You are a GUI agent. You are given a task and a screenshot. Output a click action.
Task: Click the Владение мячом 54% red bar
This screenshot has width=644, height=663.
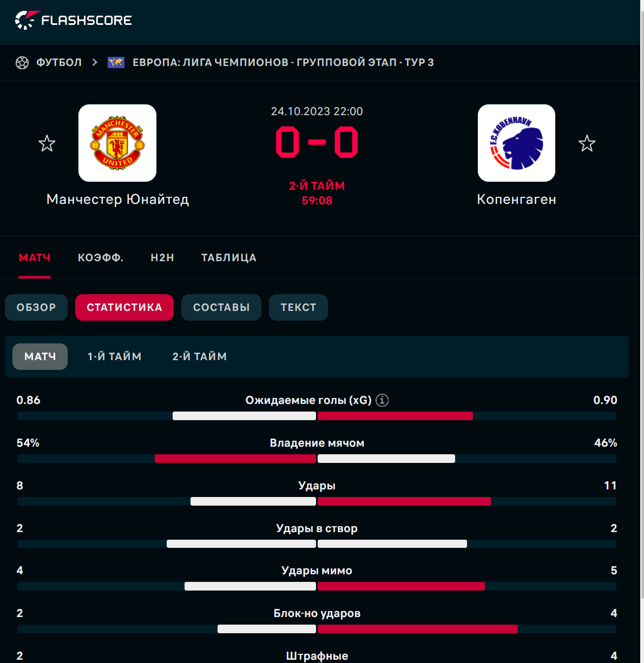click(x=235, y=459)
